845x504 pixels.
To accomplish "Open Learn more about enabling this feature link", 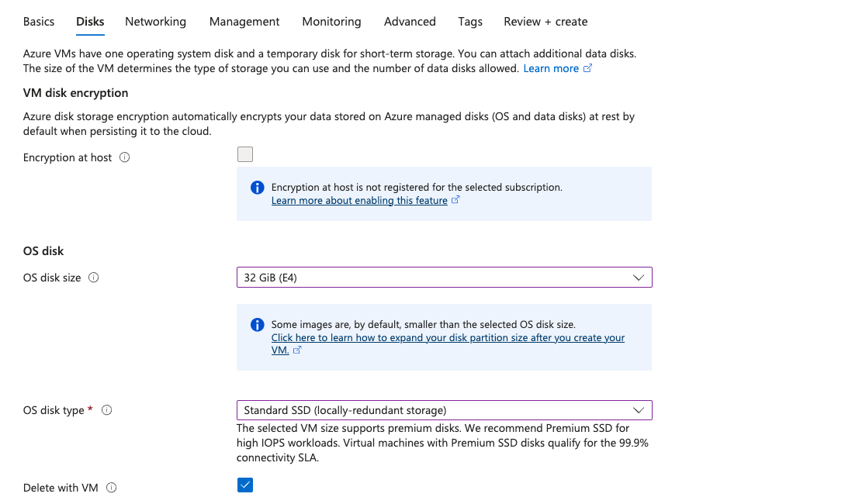I will click(359, 200).
